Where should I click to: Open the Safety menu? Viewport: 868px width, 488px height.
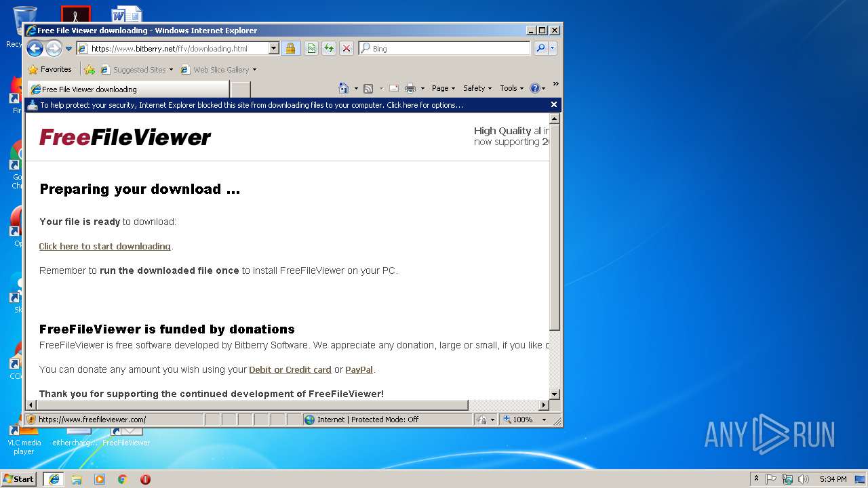[x=477, y=88]
